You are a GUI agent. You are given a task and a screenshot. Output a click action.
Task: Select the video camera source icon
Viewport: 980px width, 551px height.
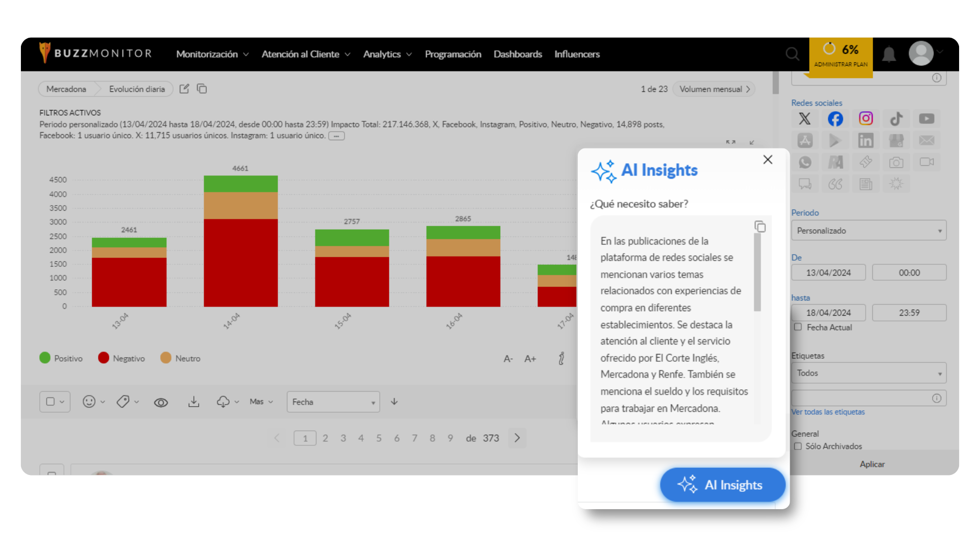coord(927,162)
